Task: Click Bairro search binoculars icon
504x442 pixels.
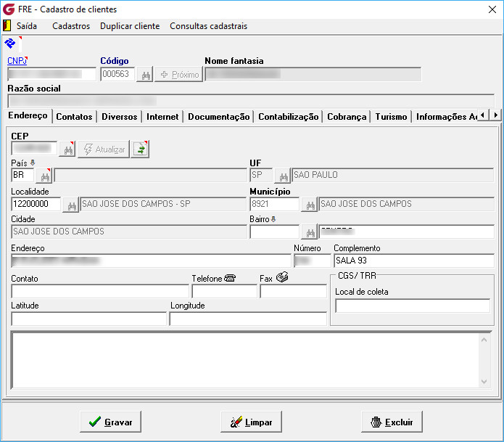Action: (x=310, y=232)
